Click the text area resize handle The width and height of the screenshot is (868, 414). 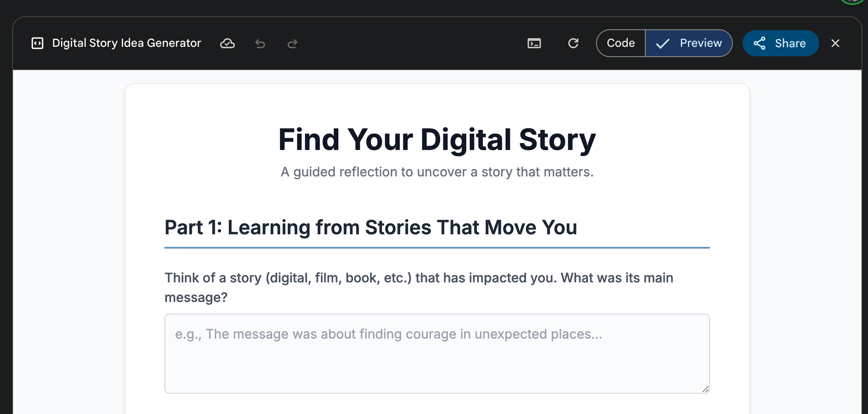tap(705, 389)
